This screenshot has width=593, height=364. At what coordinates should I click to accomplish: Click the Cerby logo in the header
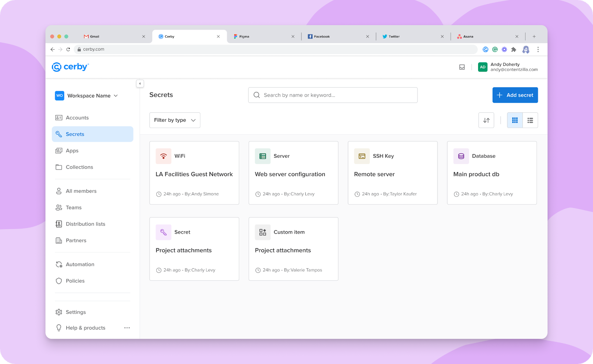click(70, 67)
